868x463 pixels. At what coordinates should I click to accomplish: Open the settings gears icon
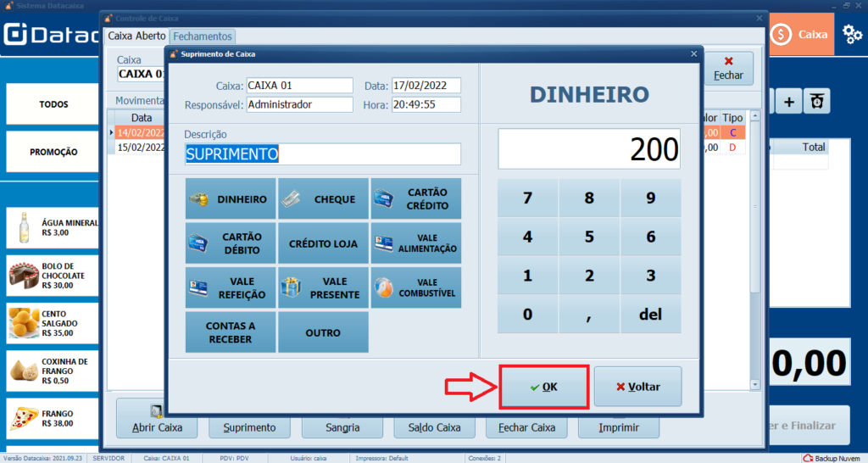click(x=852, y=34)
